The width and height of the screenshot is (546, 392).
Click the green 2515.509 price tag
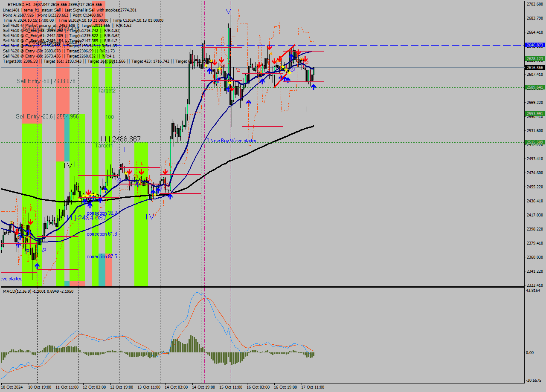[534, 142]
